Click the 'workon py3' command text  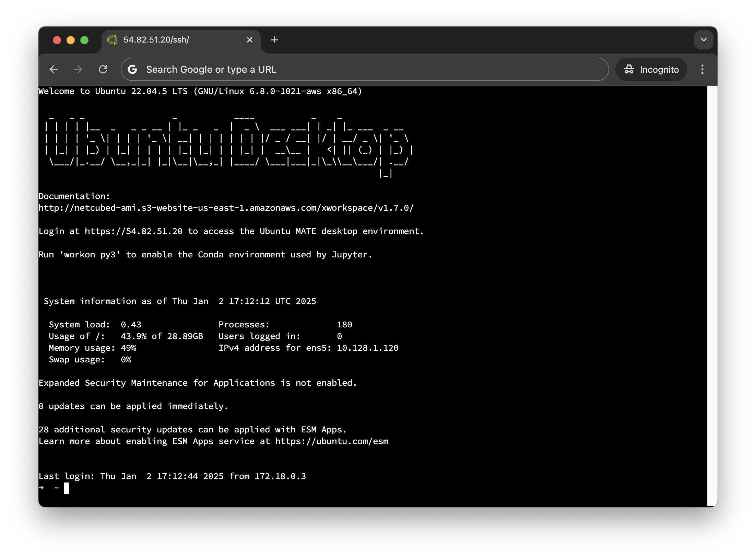tap(90, 255)
